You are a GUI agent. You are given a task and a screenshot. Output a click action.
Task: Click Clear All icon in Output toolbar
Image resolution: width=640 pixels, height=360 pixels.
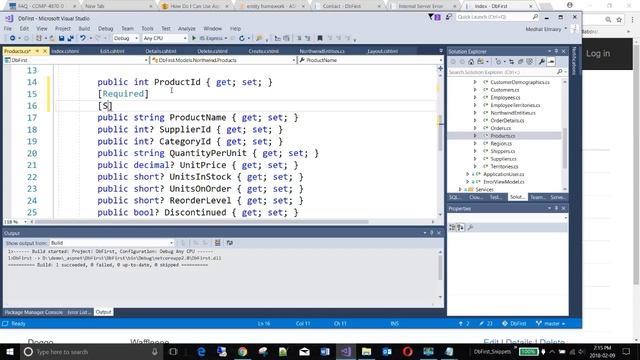tap(218, 243)
